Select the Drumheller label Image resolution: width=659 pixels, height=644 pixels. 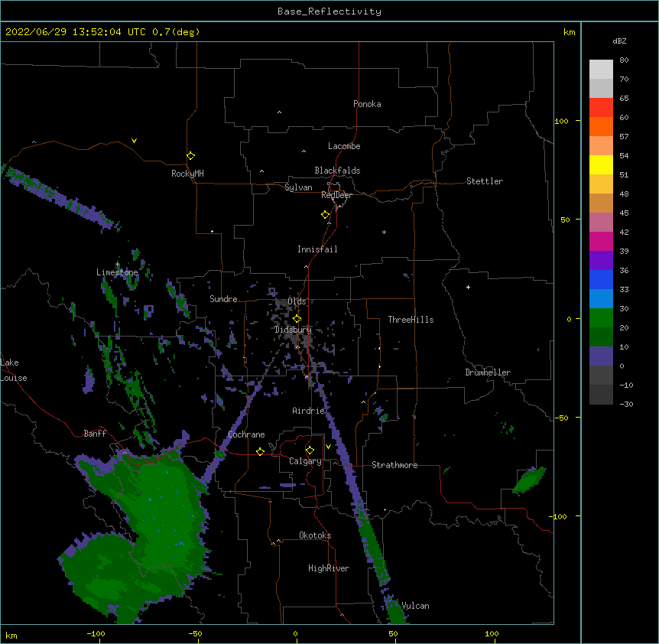(488, 372)
